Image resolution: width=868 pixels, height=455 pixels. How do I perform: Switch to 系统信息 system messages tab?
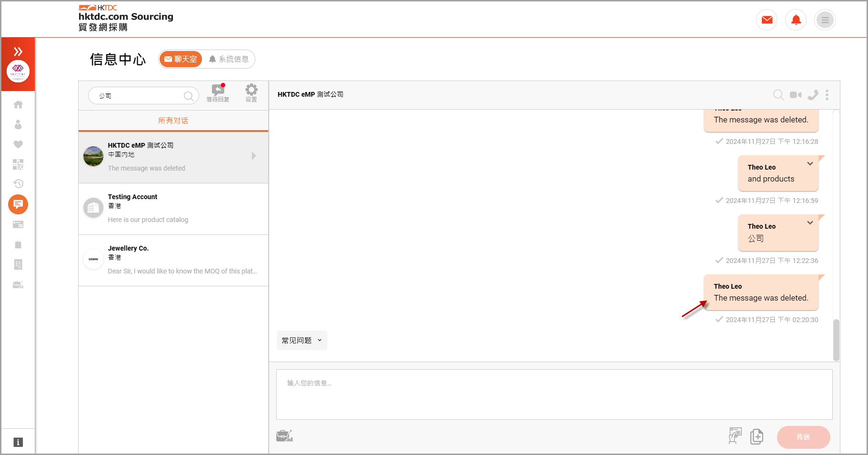[229, 59]
